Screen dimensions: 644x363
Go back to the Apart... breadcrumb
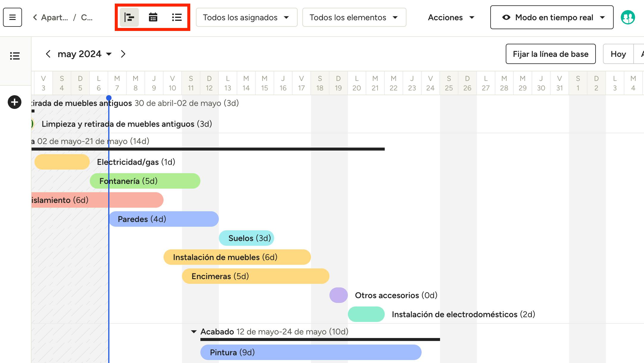click(x=51, y=17)
